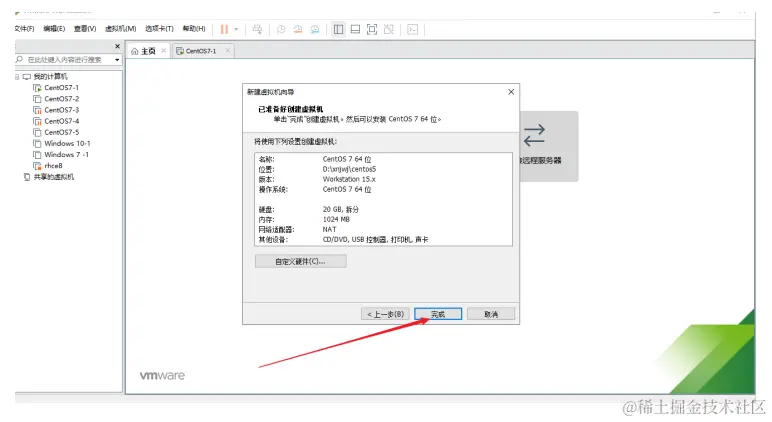The height and width of the screenshot is (422, 772).
Task: Select Windows 7 -1 in the library tree
Action: tap(66, 154)
